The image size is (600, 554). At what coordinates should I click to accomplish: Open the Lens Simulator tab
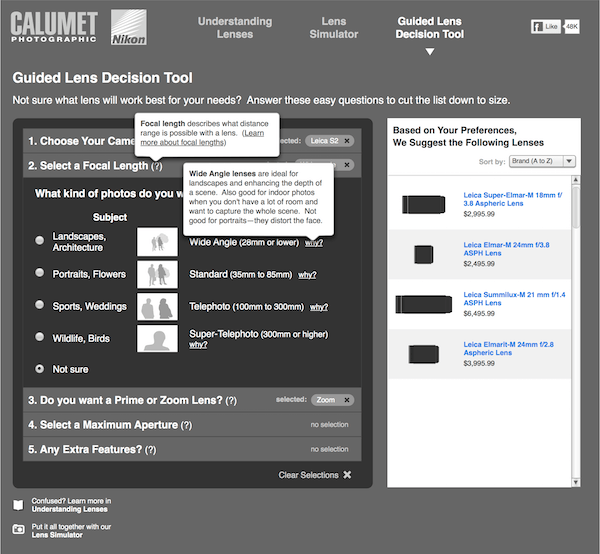(x=334, y=28)
